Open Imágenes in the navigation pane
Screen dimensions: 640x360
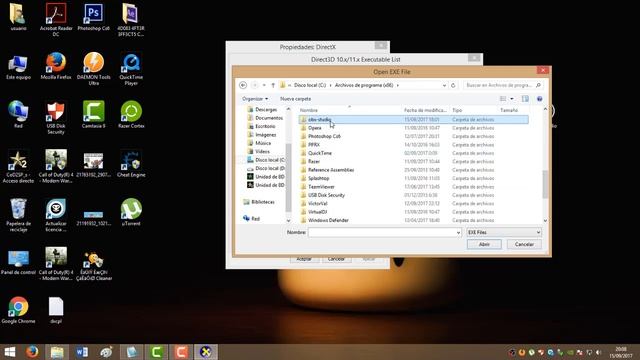tap(265, 135)
